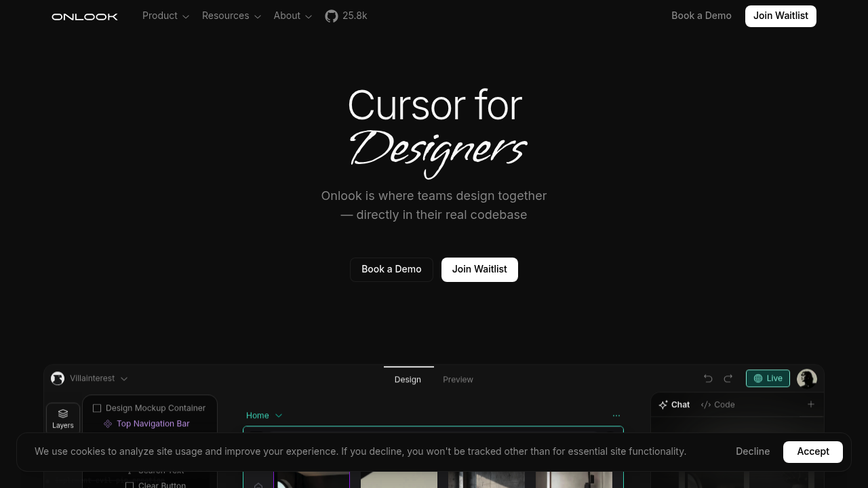868x488 pixels.
Task: Click the Join Waitlist button below the headline
Action: [x=479, y=270]
